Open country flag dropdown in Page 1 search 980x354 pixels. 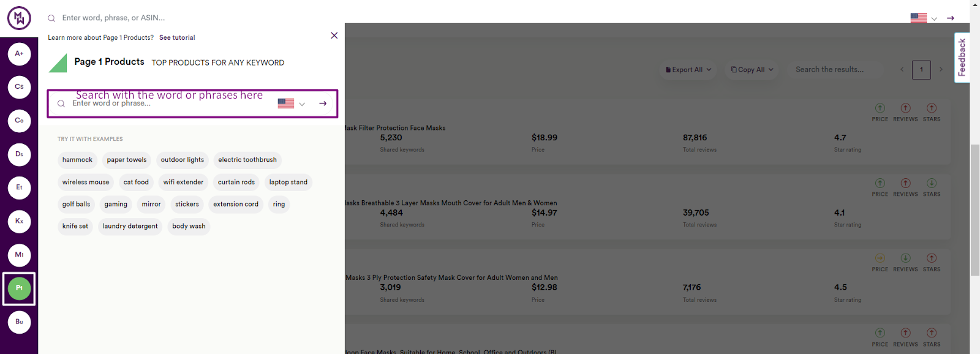coord(292,104)
